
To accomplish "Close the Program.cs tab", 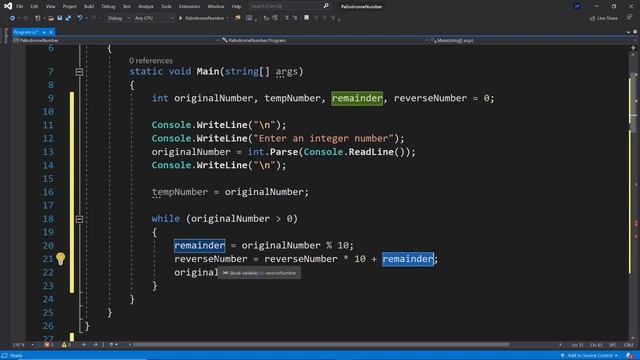I will tap(51, 32).
